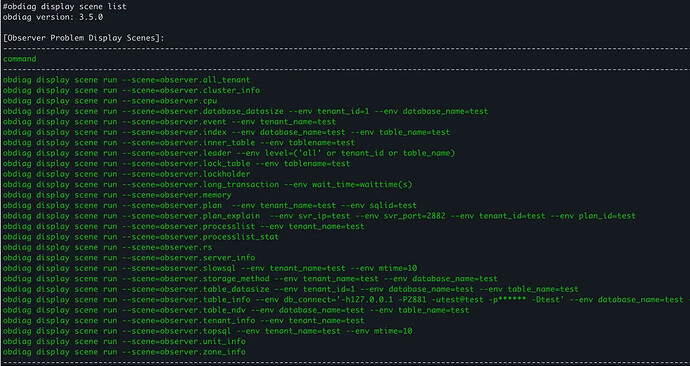This screenshot has height=366, width=690.
Task: Click the observer.cluster_info scene command
Action: point(131,91)
